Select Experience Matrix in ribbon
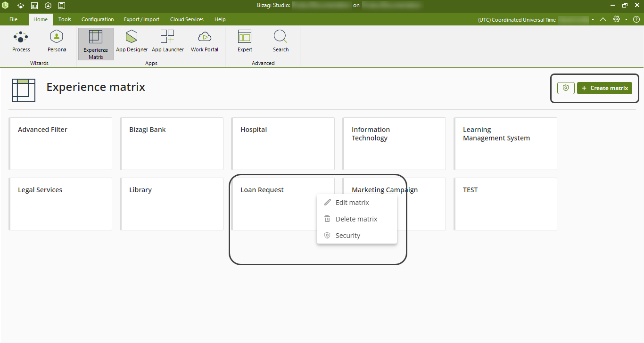Viewport: 644px width, 343px height. click(96, 44)
